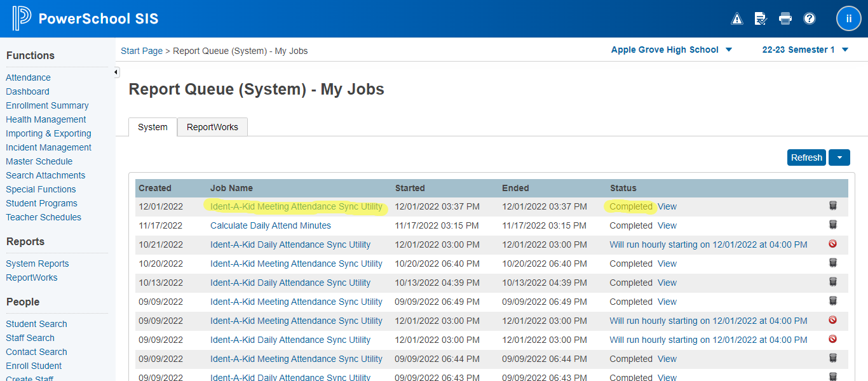
Task: Open Student Search link
Action: pos(36,324)
